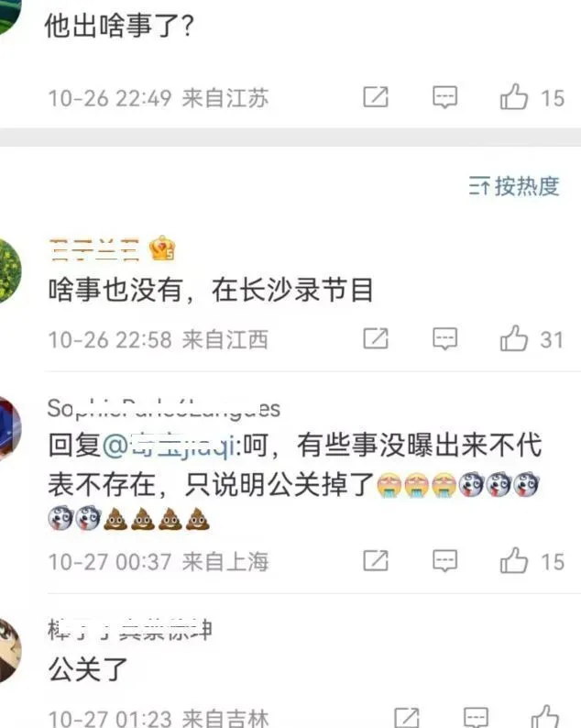Image resolution: width=581 pixels, height=728 pixels.
Task: Like the top comment with 15 likes from 江苏
Action: coord(514,97)
